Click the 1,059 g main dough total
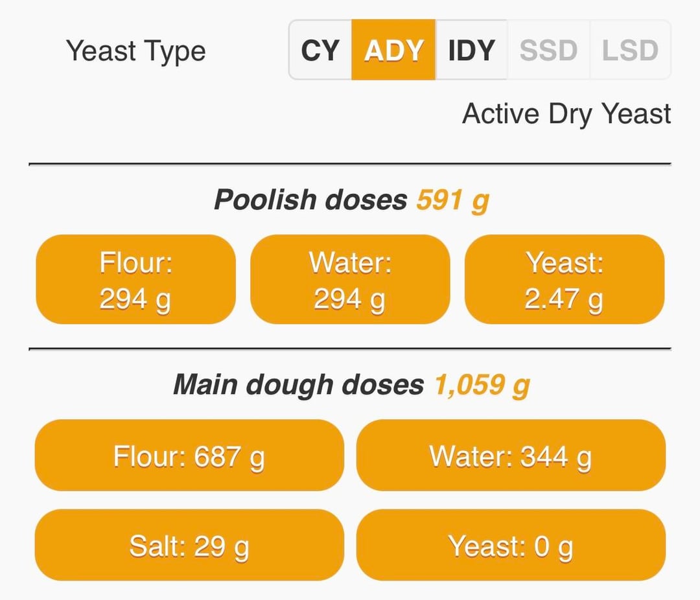This screenshot has width=700, height=600. tap(482, 385)
